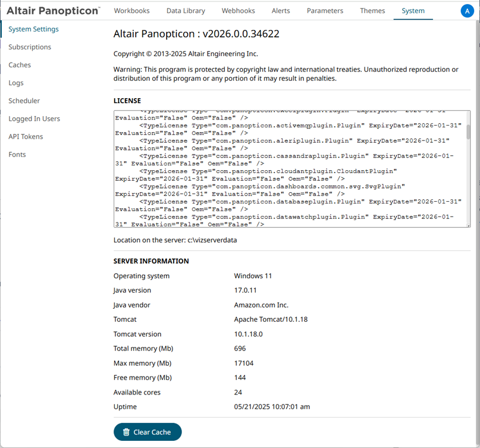View the Logs section
The height and width of the screenshot is (448, 480).
coord(16,83)
